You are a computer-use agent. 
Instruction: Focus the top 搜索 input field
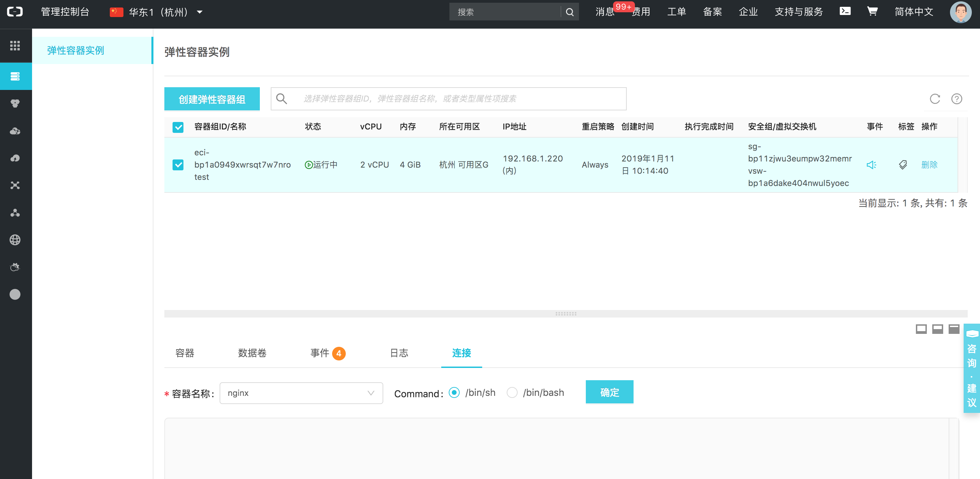(505, 12)
